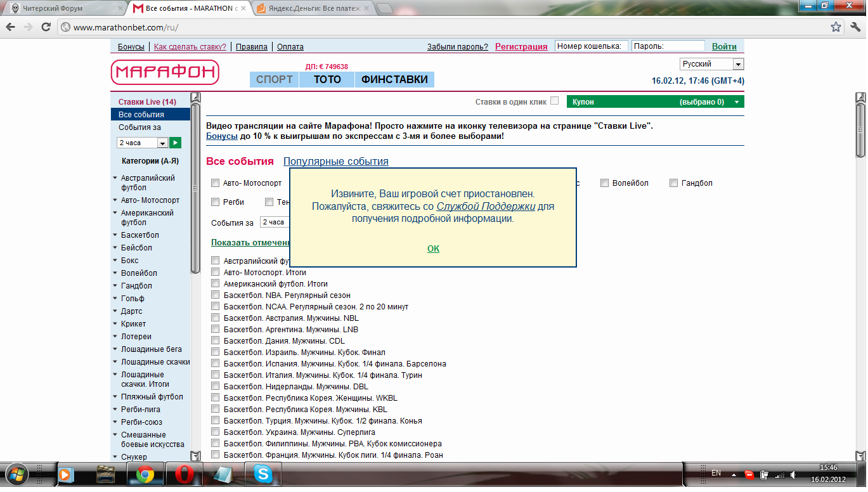Expand the Купон panel arrow
The image size is (868, 492).
coord(736,102)
